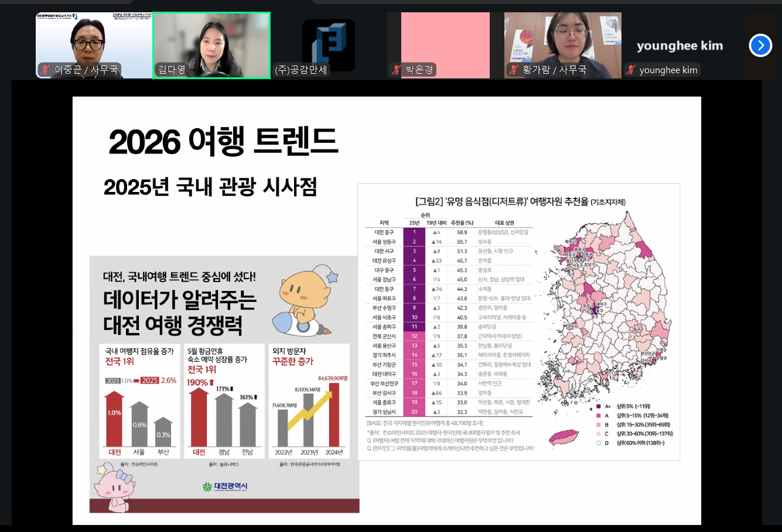Click the '75,608,788명' visitor count
The image size is (782, 532).
tap(285, 405)
